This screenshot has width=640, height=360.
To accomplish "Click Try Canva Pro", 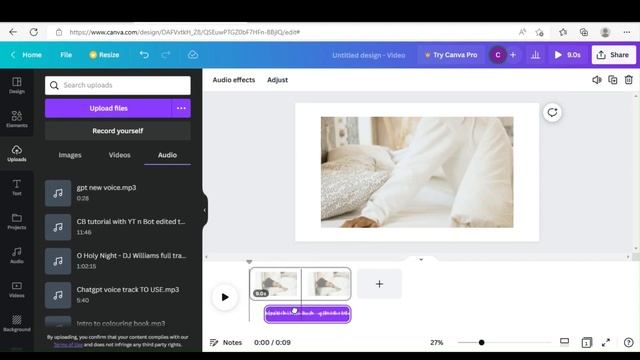I will [x=451, y=55].
